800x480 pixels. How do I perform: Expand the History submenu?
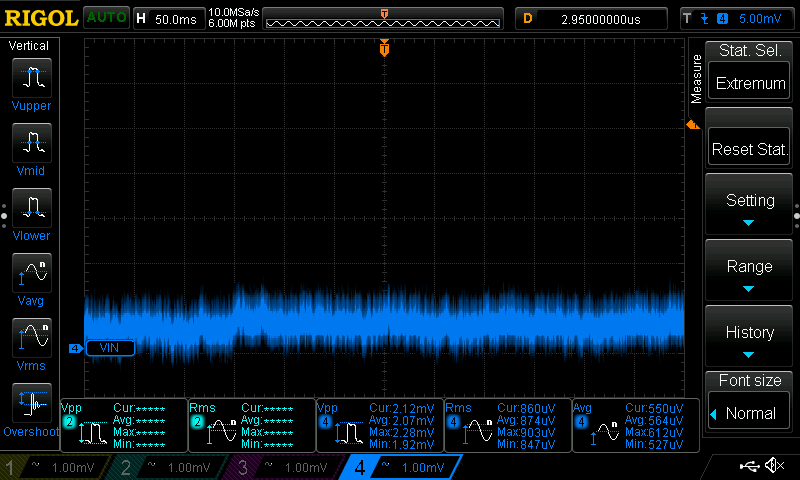(749, 337)
